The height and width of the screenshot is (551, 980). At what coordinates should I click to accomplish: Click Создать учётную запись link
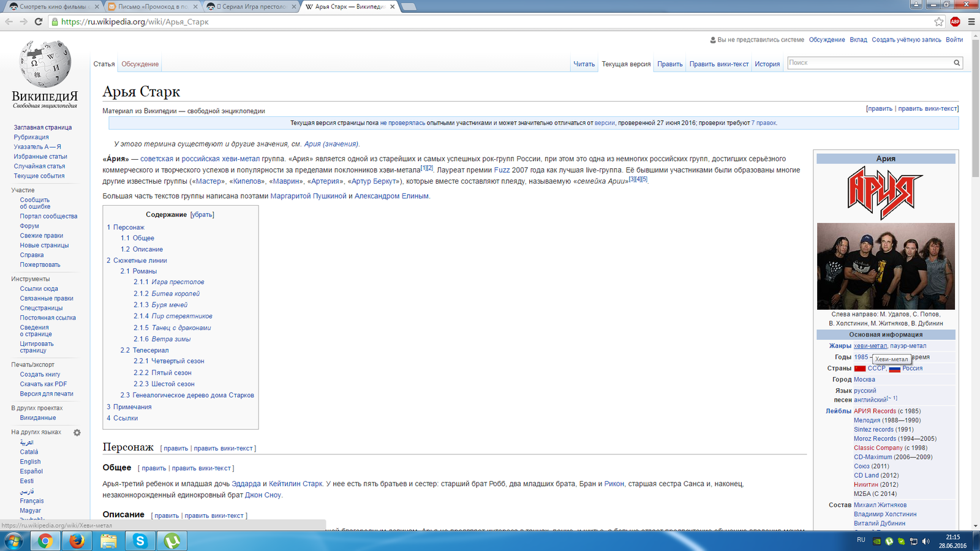click(907, 39)
